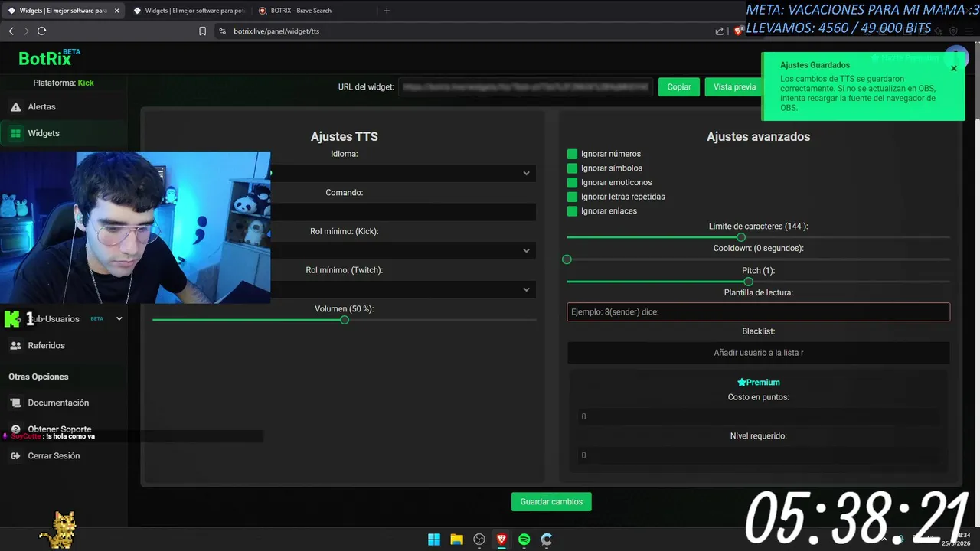Click the Pitch slider handle
The height and width of the screenshot is (551, 980).
point(748,282)
